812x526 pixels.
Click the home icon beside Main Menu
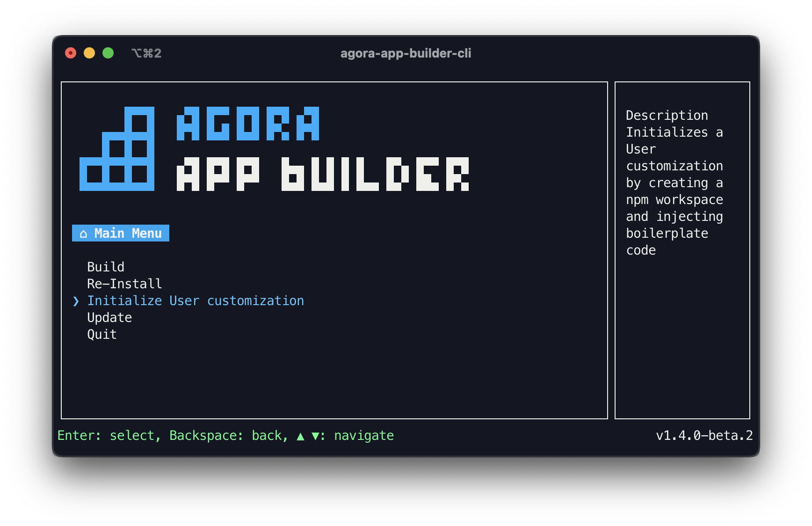(83, 234)
